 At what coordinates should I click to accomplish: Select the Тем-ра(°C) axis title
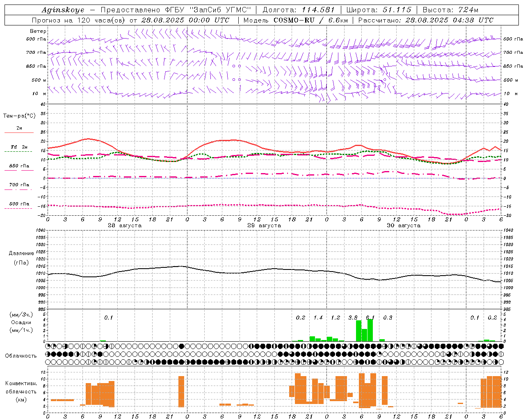[x=19, y=116]
